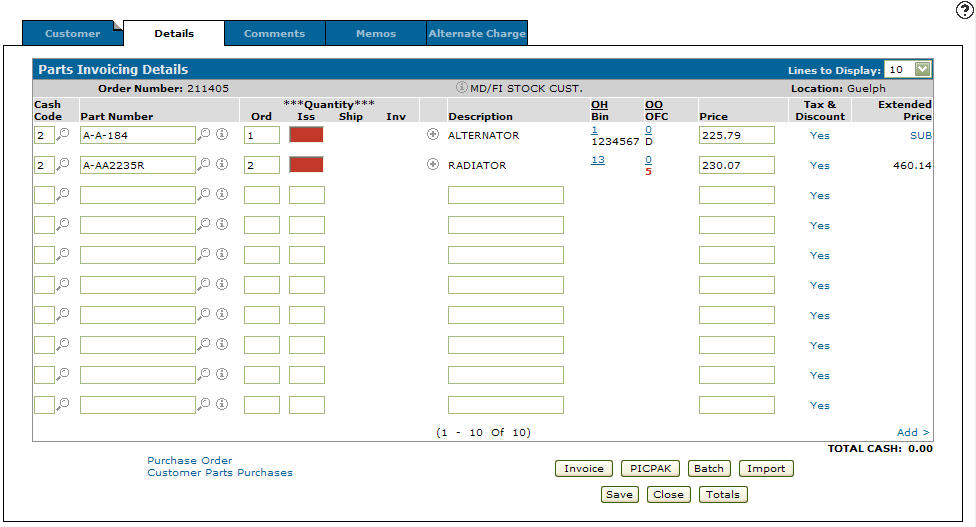Click info icon beside MD/FI STOCK CUST.

[x=462, y=88]
